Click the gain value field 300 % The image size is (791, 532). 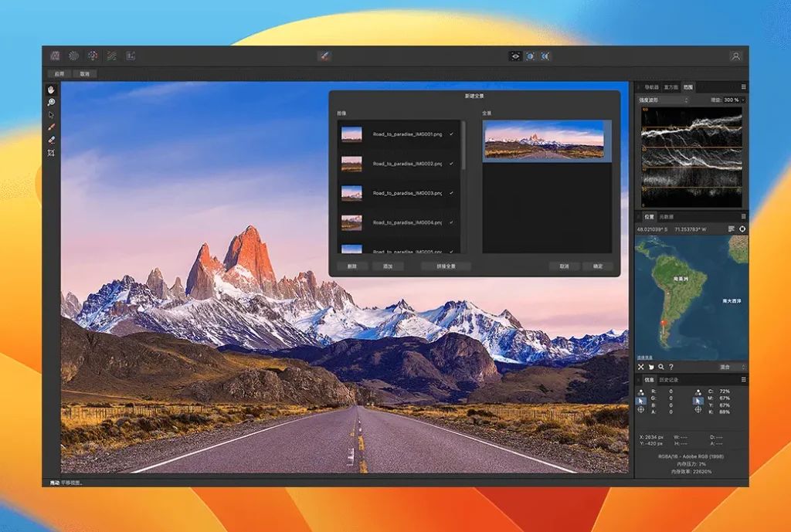[x=731, y=100]
